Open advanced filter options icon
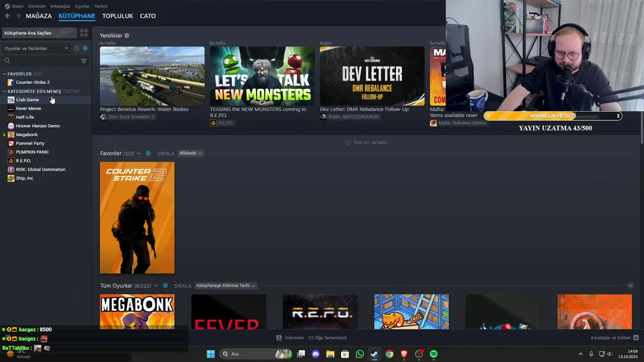The width and height of the screenshot is (644, 362). 84,61
